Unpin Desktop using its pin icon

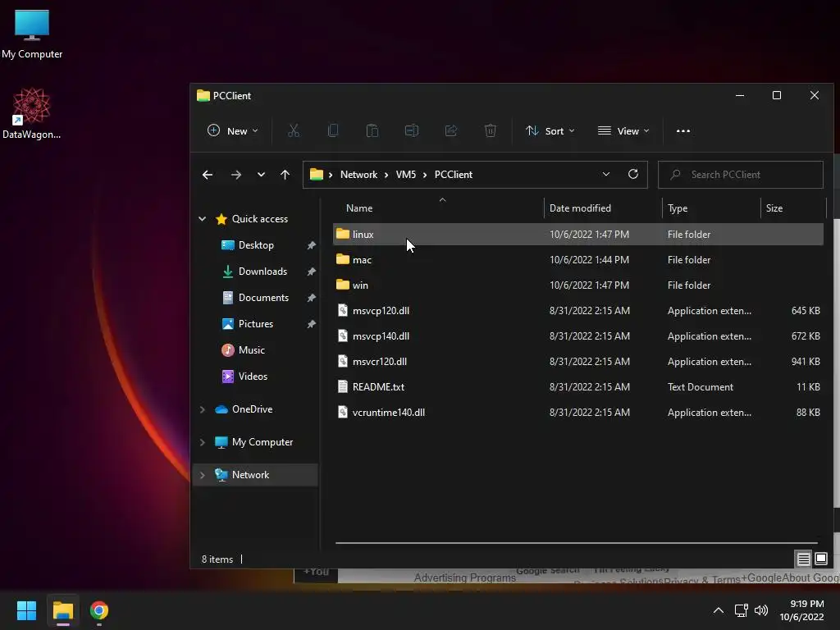coord(311,245)
